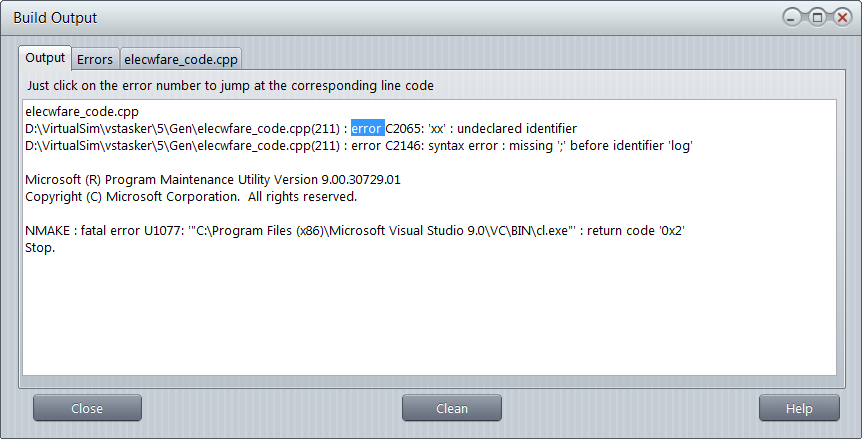Click the highlighted word 'error'

366,129
